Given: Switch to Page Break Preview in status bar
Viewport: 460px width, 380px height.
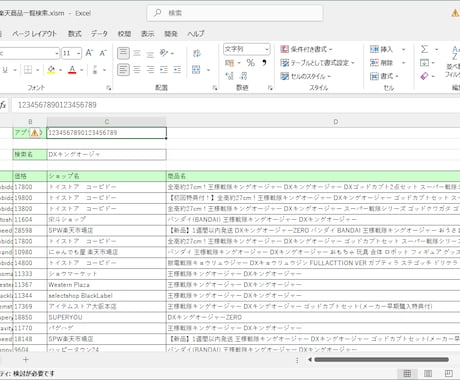Looking at the screenshot, I should pyautogui.click(x=449, y=373).
